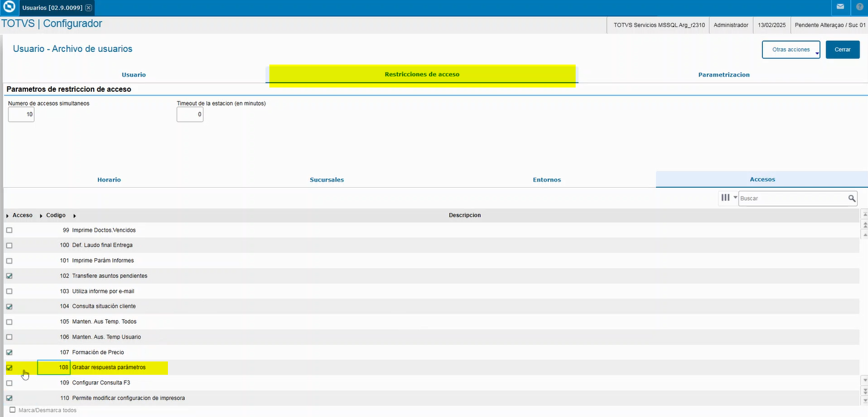
Task: Check access 99 Imprime Doctos.Vencidos
Action: [9, 230]
